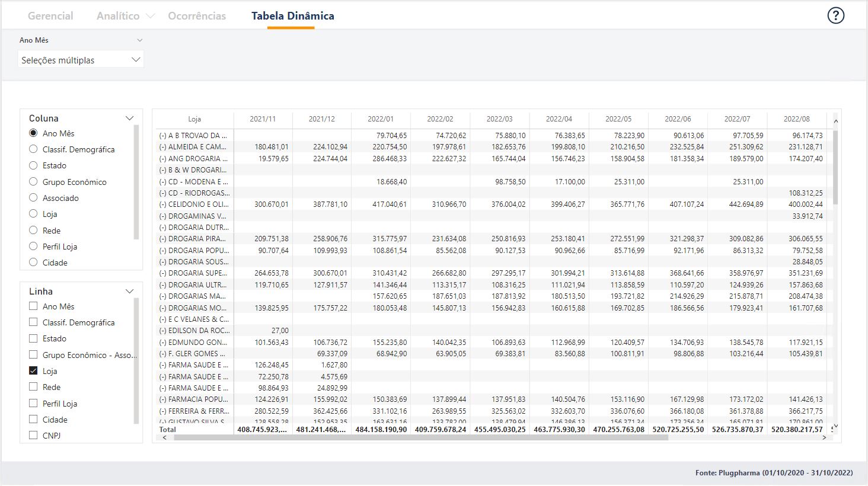
Task: Open the help question mark icon
Action: (x=835, y=15)
